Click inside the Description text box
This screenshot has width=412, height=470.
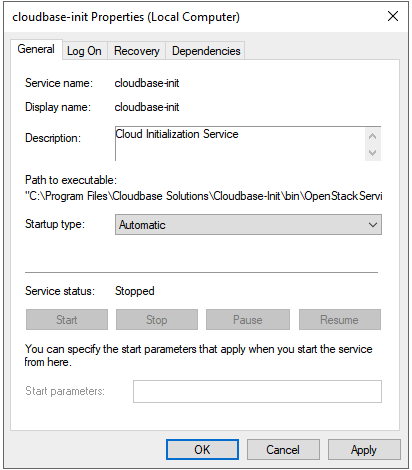click(x=240, y=144)
